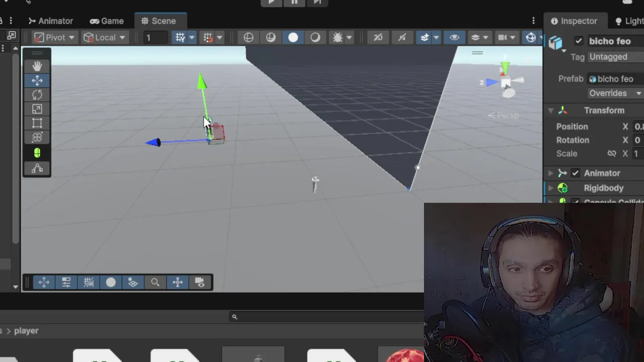Click the Tools overlay icon in bottom bar
The image size is (644, 362).
[x=44, y=283]
